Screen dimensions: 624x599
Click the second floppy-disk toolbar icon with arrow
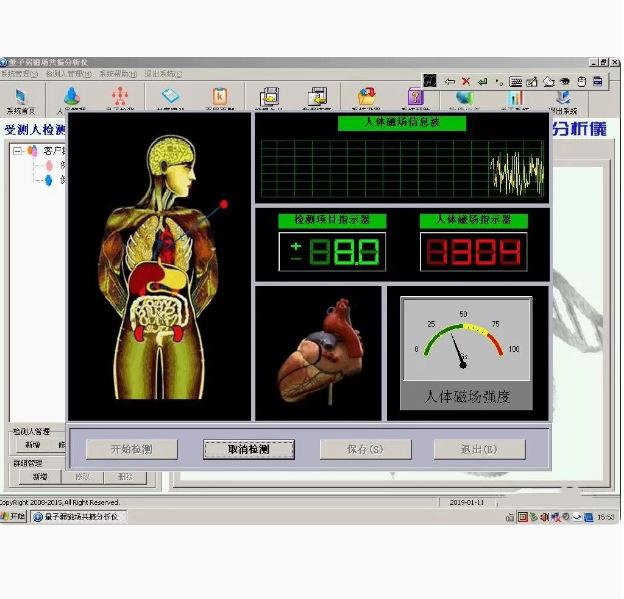317,97
